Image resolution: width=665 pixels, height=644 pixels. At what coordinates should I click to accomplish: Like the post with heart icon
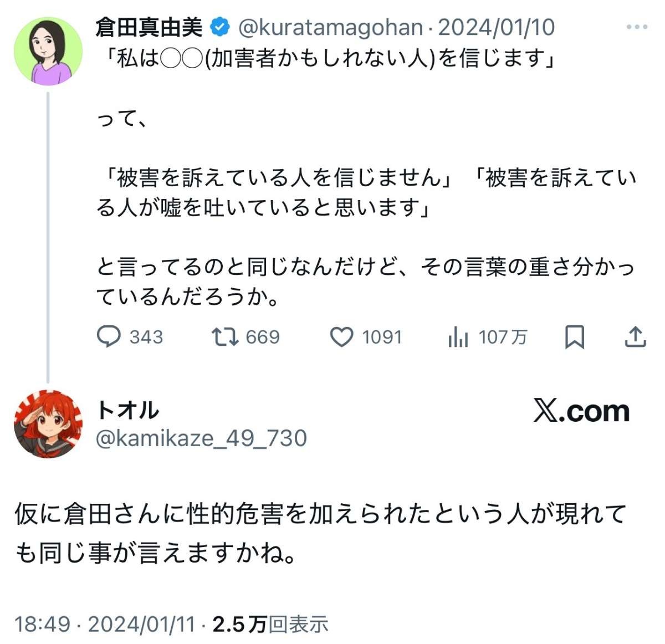pos(341,337)
